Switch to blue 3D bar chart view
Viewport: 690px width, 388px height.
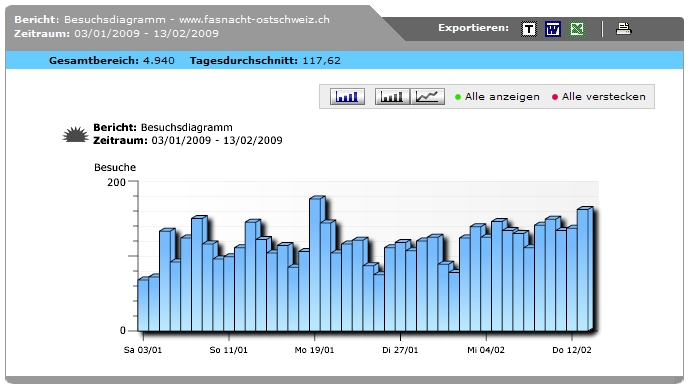pyautogui.click(x=347, y=96)
